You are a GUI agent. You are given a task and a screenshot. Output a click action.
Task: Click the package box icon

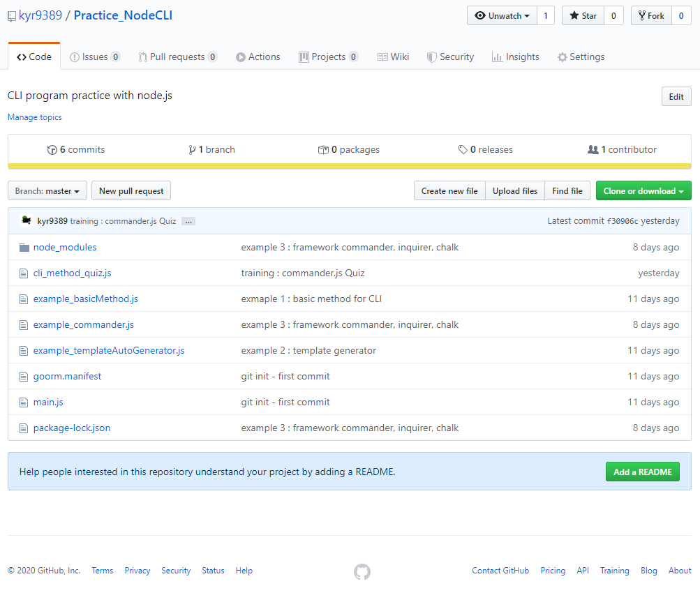(x=322, y=150)
